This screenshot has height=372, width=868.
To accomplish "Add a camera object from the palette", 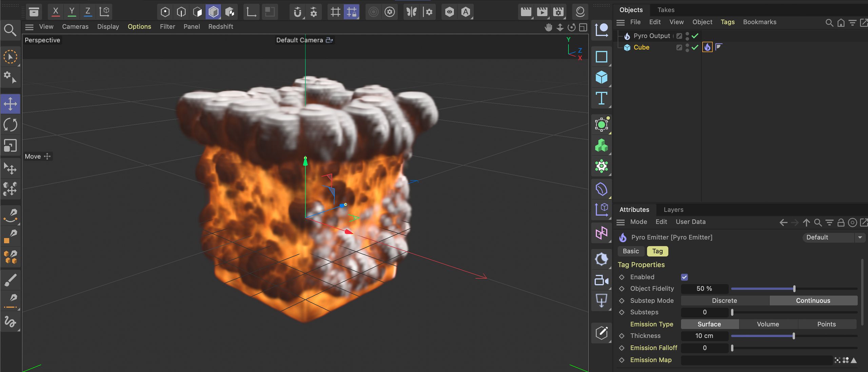I will 601,280.
